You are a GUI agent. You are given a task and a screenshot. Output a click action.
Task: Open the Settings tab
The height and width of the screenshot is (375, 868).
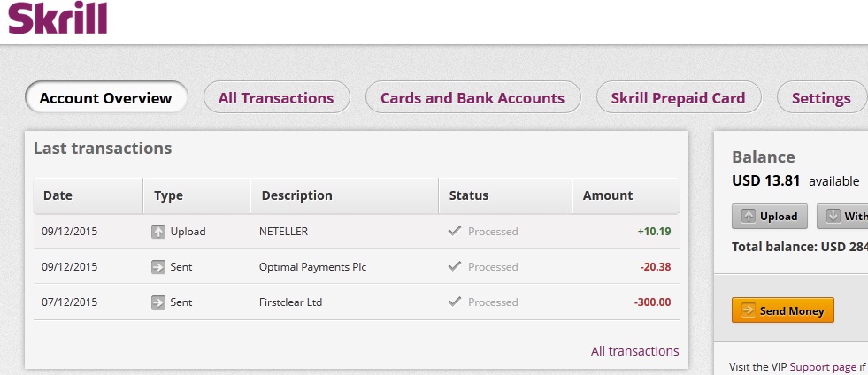pyautogui.click(x=821, y=98)
